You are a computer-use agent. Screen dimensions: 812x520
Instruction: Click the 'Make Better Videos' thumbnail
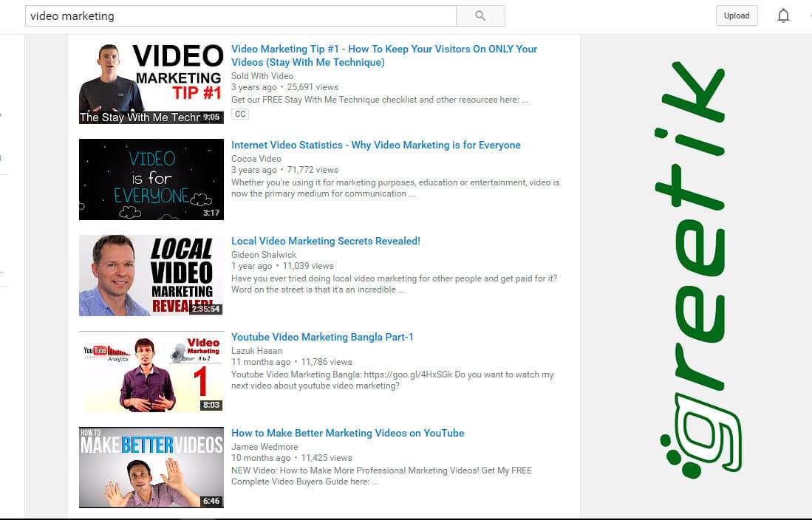pyautogui.click(x=151, y=467)
